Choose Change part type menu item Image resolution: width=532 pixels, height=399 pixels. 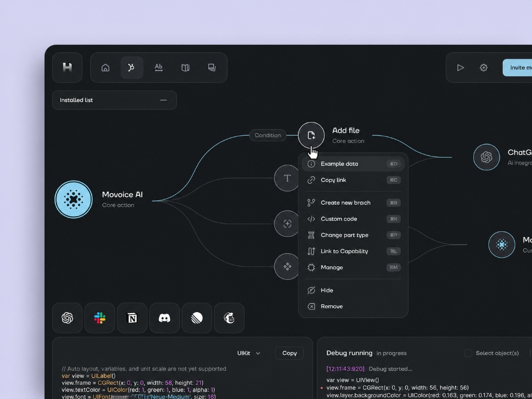point(353,235)
